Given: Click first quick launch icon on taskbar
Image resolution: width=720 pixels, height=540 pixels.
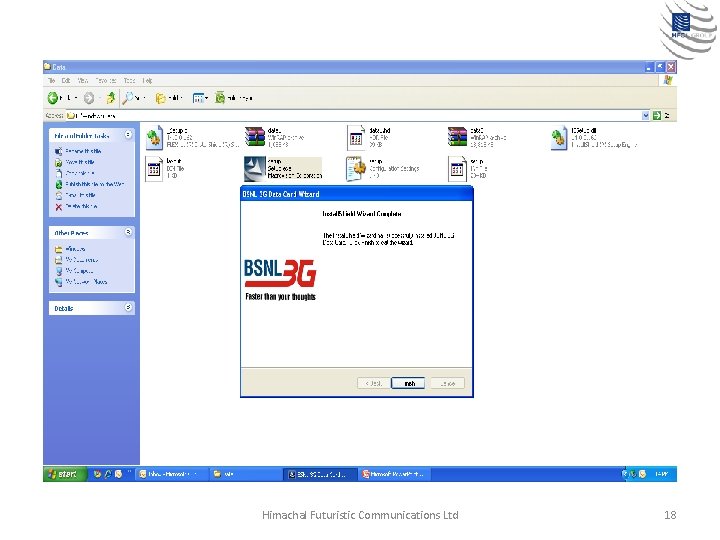Looking at the screenshot, I should pyautogui.click(x=97, y=474).
